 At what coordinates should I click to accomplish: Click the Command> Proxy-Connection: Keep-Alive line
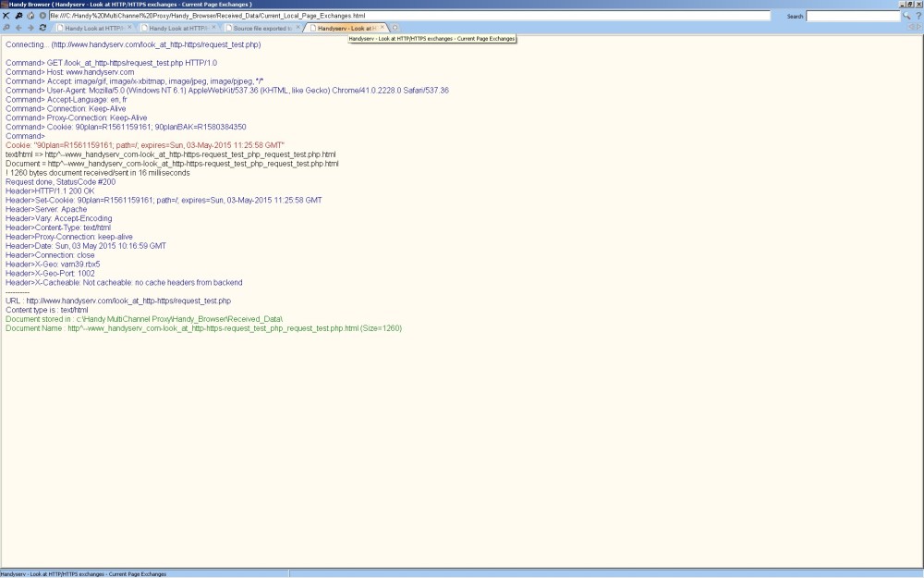tap(77, 118)
